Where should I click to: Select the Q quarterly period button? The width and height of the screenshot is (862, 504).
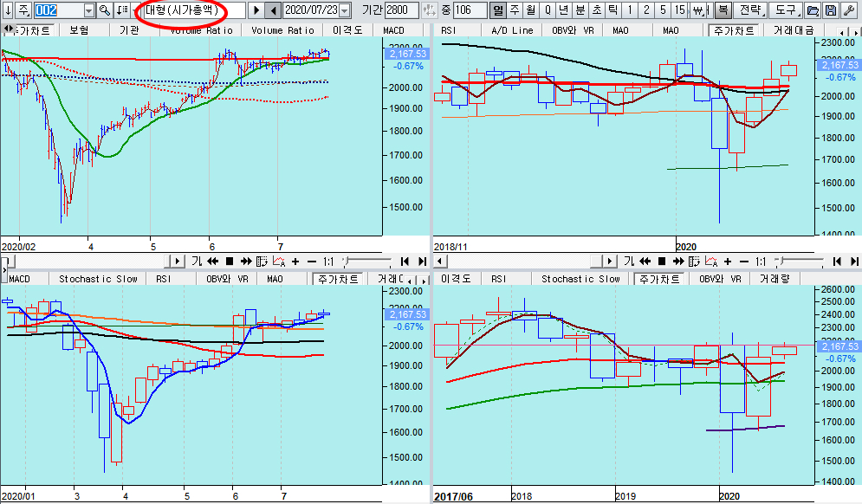[547, 10]
